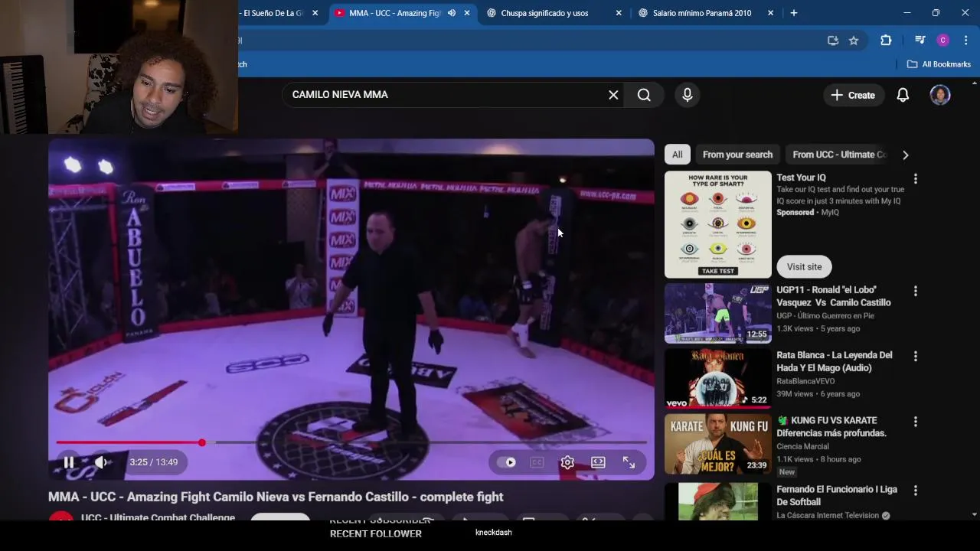Screen dimensions: 980x551
Task: Enter full screen mode
Action: [x=629, y=462]
